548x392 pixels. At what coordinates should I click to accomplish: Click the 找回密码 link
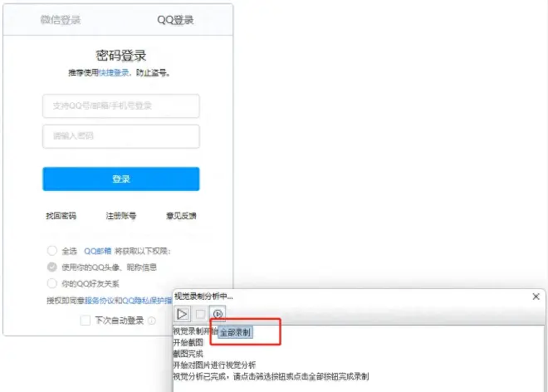[x=61, y=216]
